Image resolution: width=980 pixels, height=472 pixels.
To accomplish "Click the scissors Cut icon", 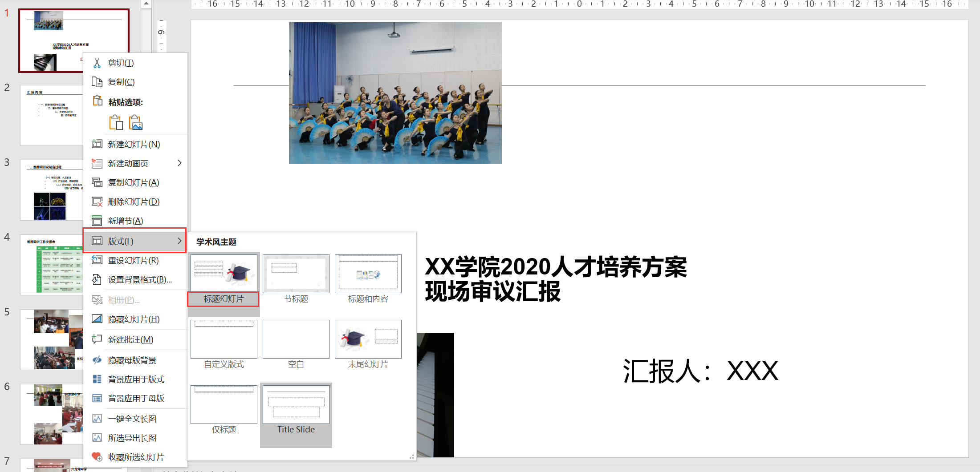I will (97, 63).
